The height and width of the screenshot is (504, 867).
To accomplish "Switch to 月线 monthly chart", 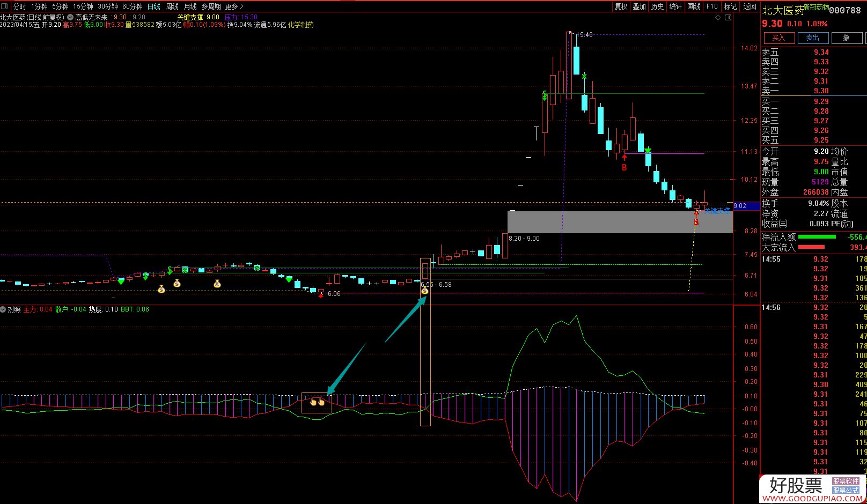I will 190,6.
